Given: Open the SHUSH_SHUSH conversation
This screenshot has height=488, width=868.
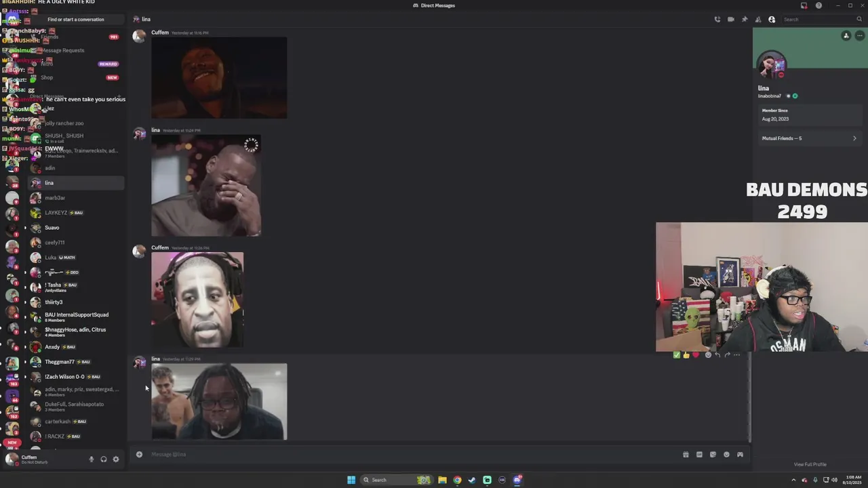Looking at the screenshot, I should click(76, 138).
